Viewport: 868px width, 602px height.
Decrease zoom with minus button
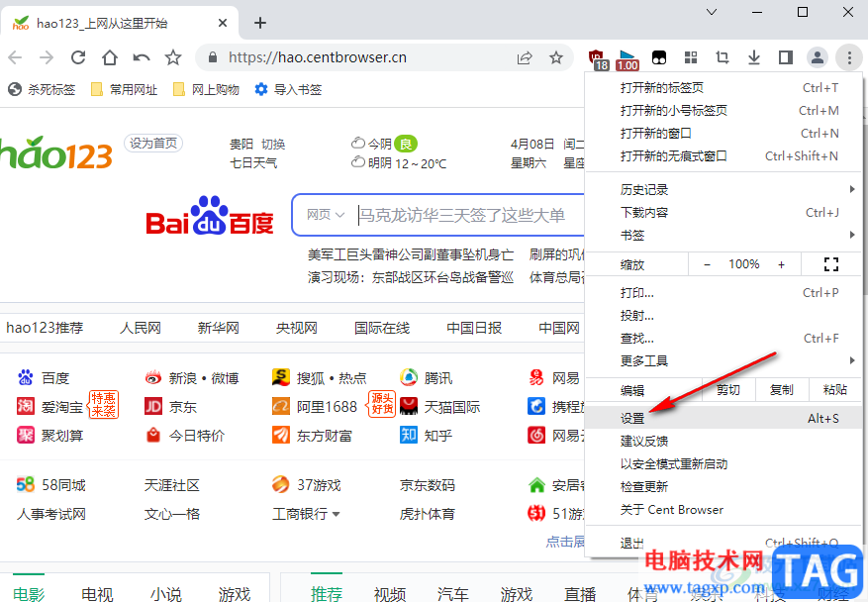point(707,264)
